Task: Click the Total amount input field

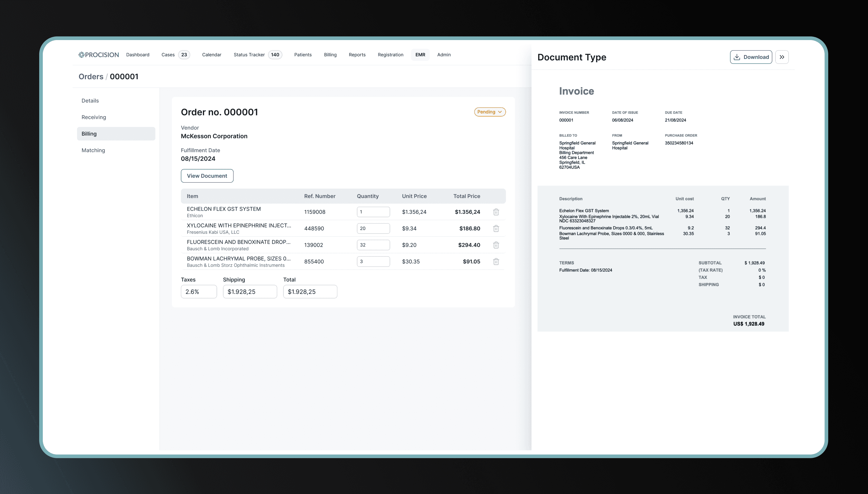Action: point(310,292)
